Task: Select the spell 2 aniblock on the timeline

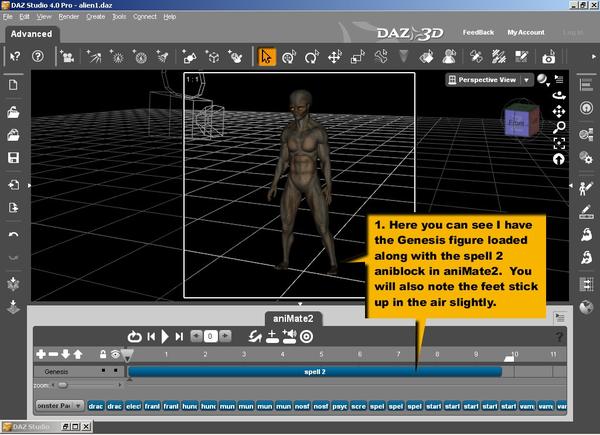Action: click(x=315, y=371)
